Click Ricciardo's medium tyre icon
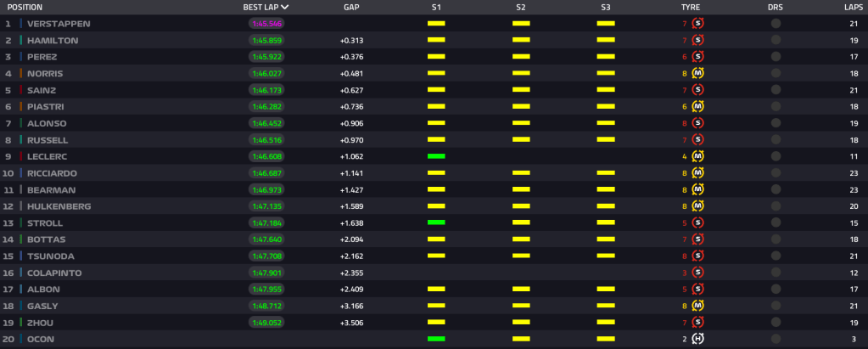The height and width of the screenshot is (349, 868). 698,173
